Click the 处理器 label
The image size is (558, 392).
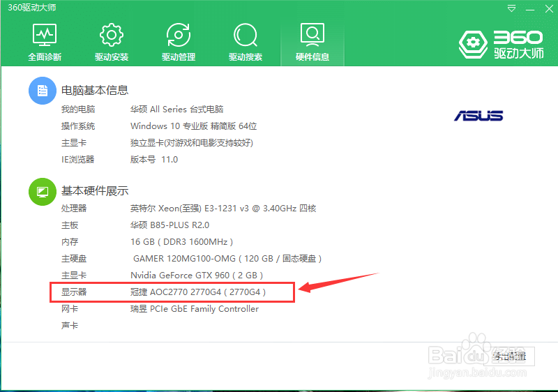[74, 208]
